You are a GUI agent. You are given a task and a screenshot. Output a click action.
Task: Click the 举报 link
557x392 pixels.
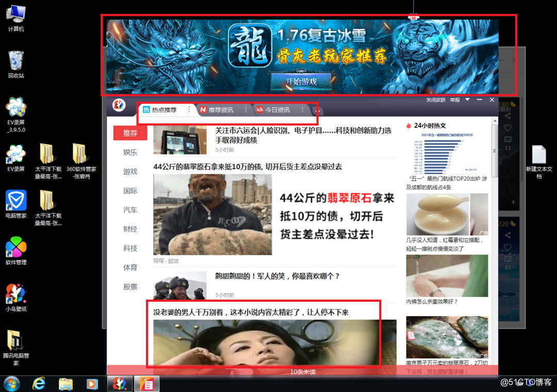click(455, 100)
